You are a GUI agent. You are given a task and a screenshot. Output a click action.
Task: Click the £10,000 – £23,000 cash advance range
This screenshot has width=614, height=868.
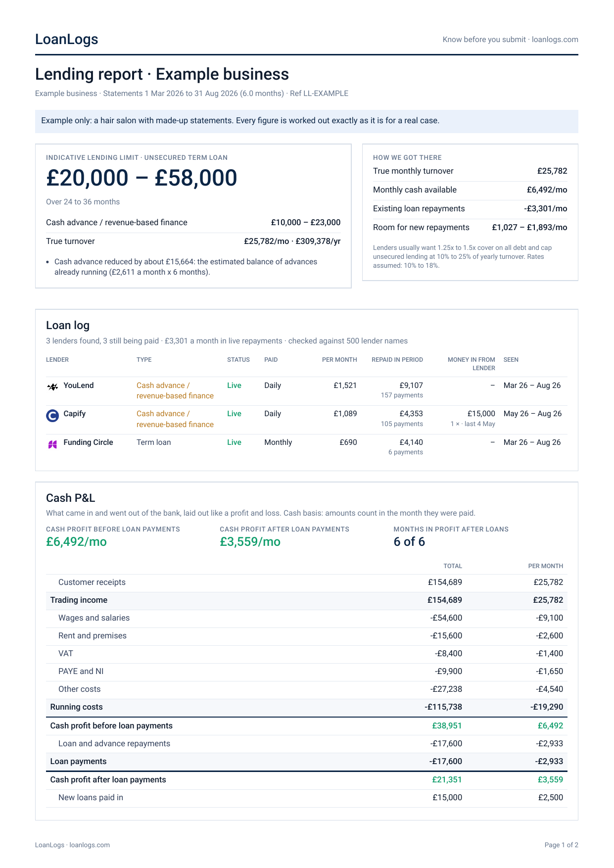(306, 222)
